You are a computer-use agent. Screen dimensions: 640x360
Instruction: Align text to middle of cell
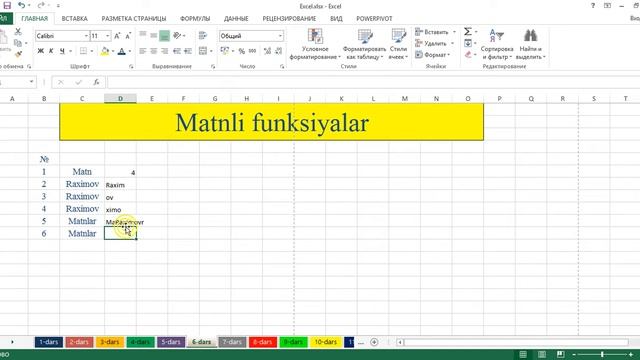click(153, 36)
